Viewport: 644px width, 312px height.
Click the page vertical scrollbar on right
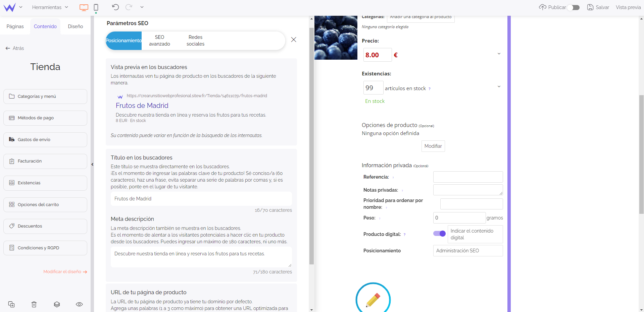(x=641, y=154)
